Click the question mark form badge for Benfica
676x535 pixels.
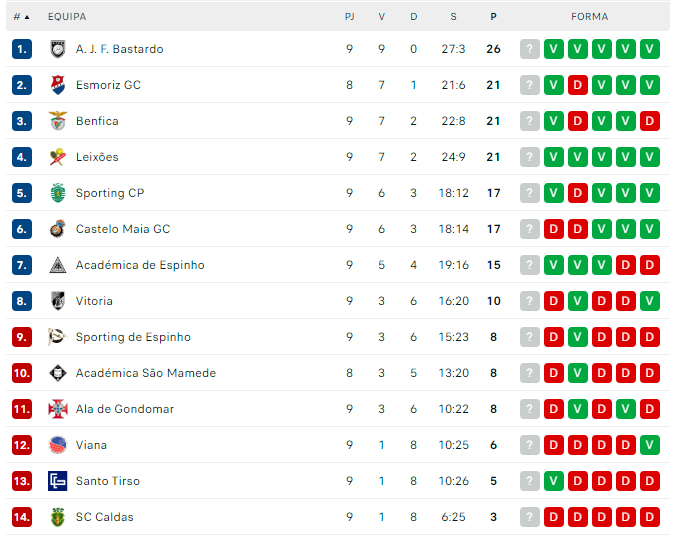coord(530,121)
